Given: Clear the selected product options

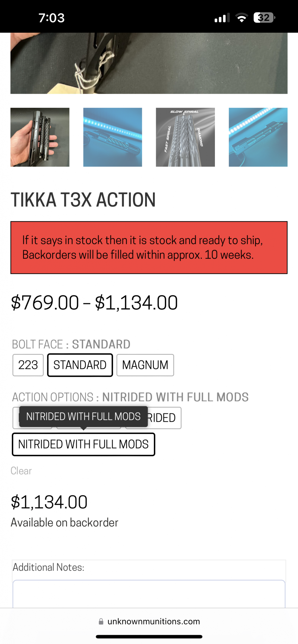Looking at the screenshot, I should coord(21,471).
